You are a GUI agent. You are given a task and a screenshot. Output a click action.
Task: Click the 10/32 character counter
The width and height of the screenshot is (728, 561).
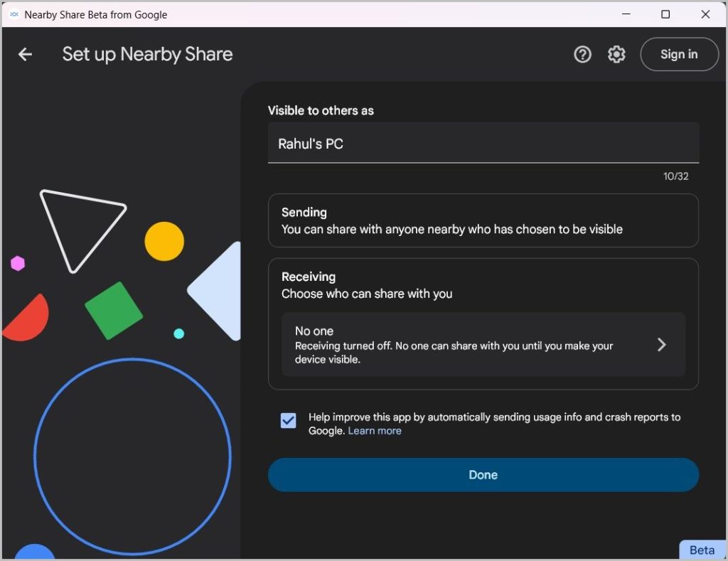click(675, 176)
